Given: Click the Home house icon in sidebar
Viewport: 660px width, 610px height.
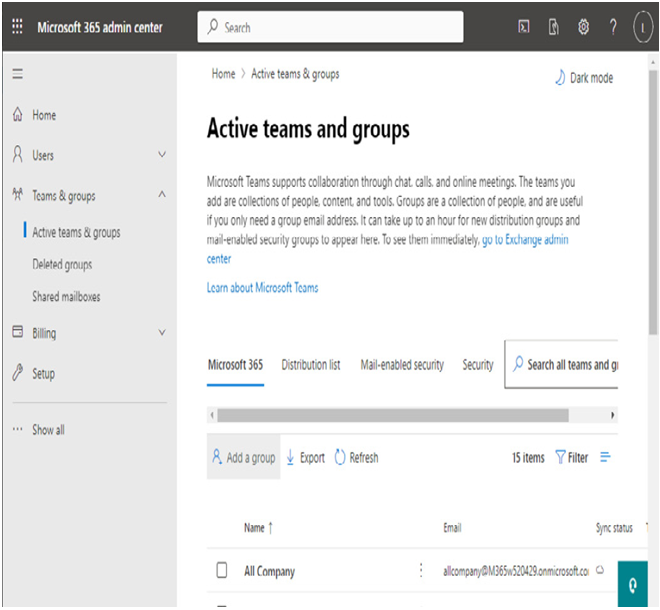Looking at the screenshot, I should [18, 114].
